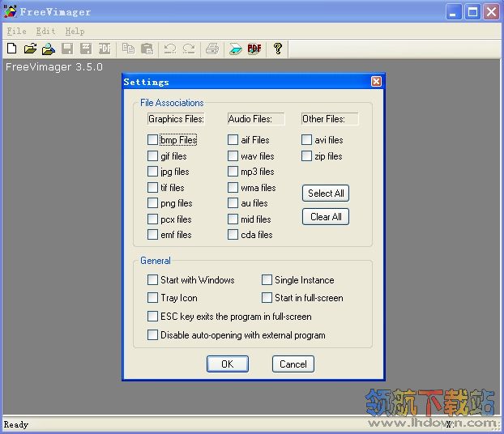Click the Ready status bar text
The height and width of the screenshot is (434, 504).
[16, 424]
